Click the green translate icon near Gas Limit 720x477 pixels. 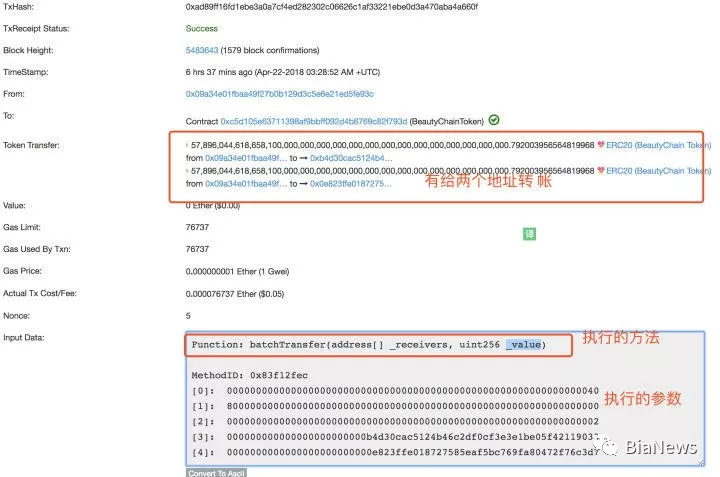pyautogui.click(x=529, y=234)
